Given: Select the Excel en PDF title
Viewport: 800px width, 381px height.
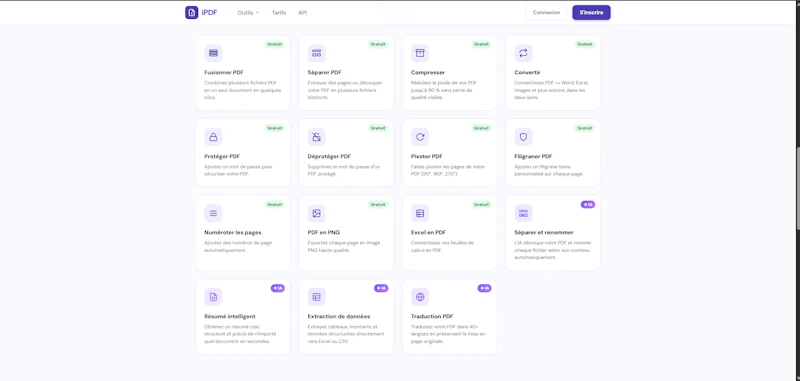Looking at the screenshot, I should tap(428, 233).
